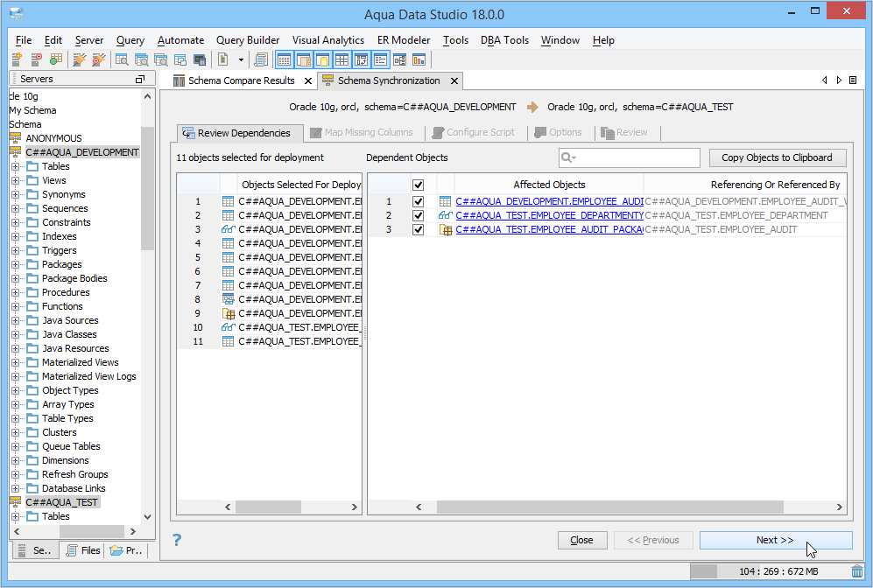Viewport: 873px width, 588px height.
Task: Click the blue help question mark icon
Action: (177, 540)
